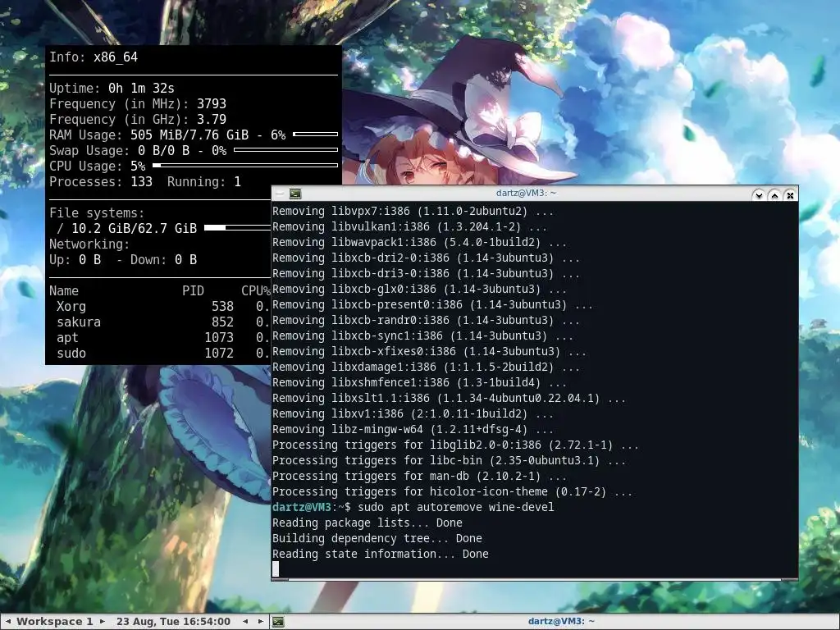Click the 'Uptime: 0h 1m 32s' line
The width and height of the screenshot is (840, 630).
click(x=112, y=88)
